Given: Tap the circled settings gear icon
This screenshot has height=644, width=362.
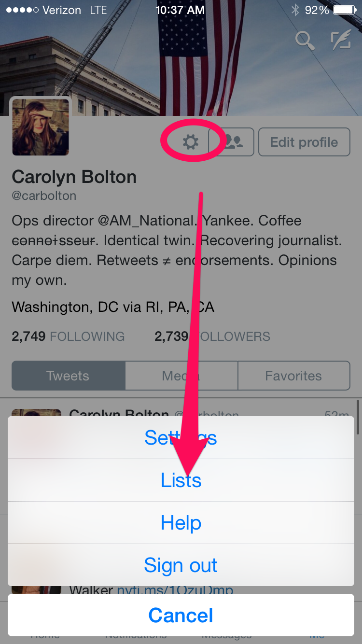Looking at the screenshot, I should point(191,142).
